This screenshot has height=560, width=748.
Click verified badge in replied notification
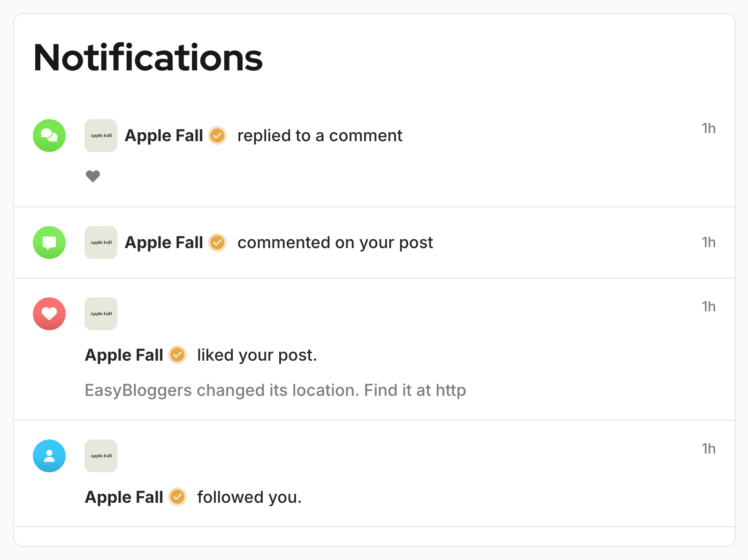217,136
